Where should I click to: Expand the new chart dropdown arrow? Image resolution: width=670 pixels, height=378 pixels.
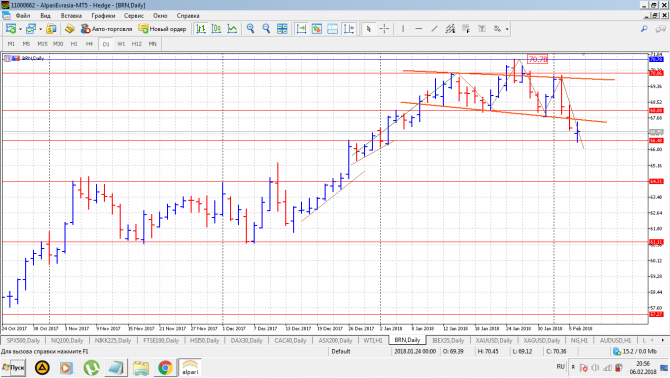[x=20, y=29]
